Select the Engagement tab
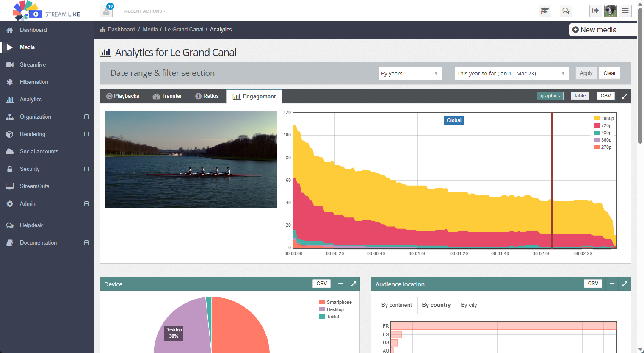 254,97
